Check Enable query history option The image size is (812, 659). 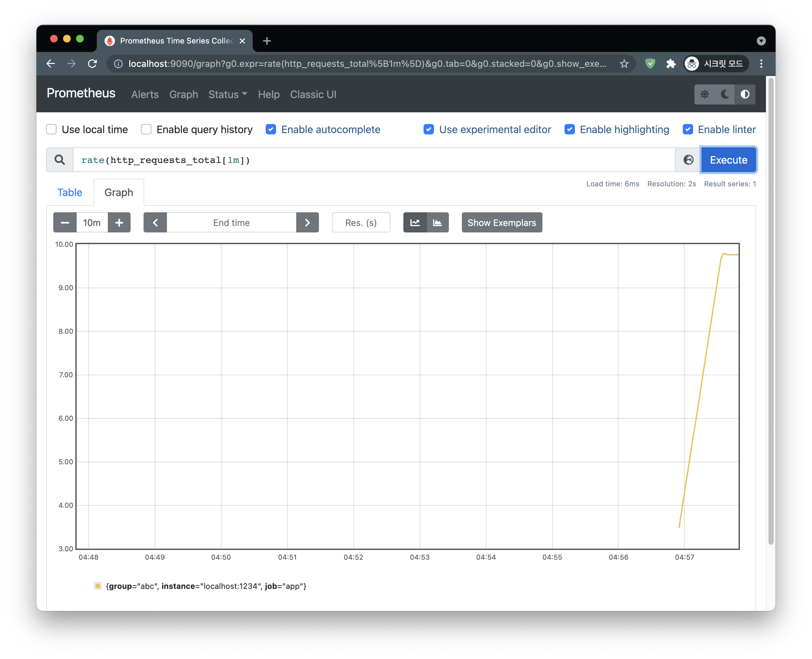click(146, 130)
